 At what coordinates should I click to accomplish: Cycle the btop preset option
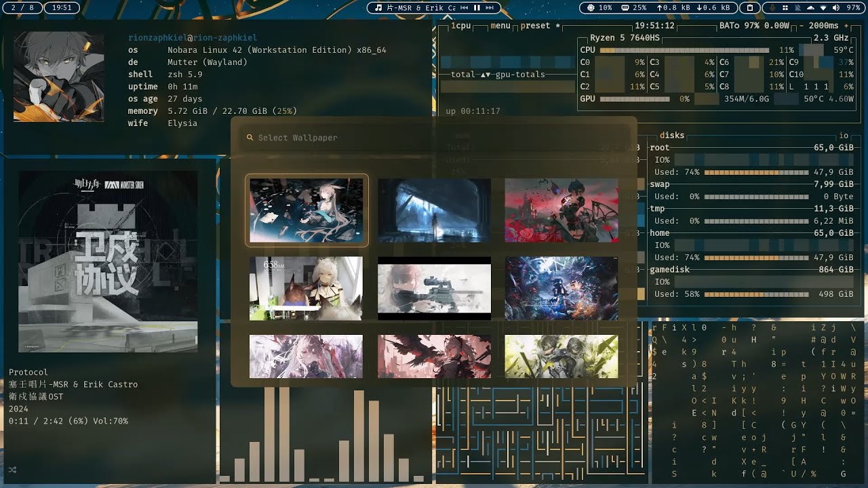542,26
